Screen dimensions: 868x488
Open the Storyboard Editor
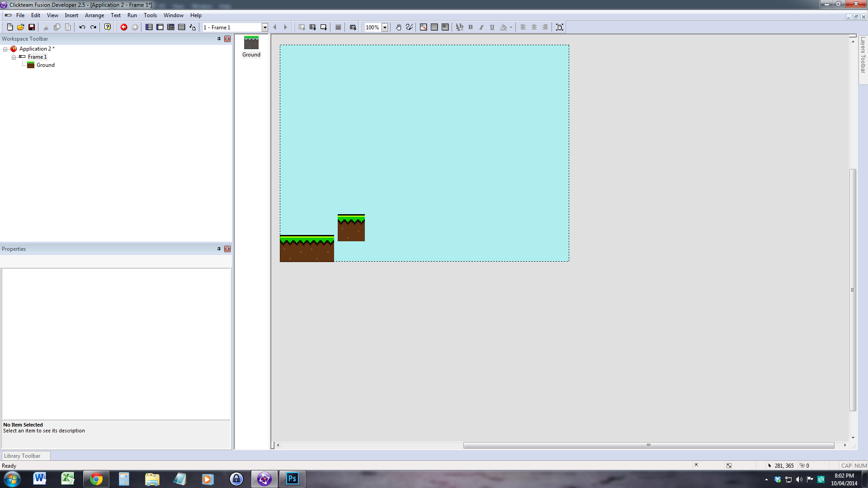[x=148, y=27]
